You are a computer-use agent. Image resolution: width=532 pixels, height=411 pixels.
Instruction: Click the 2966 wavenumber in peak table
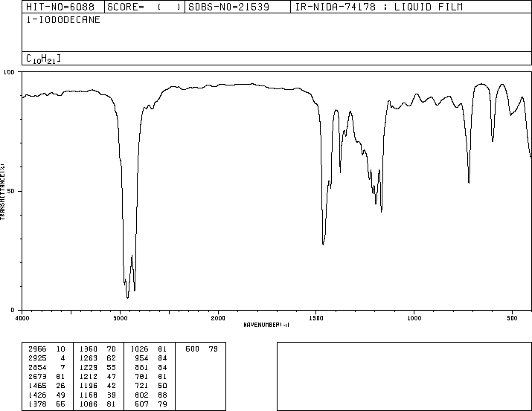pos(37,349)
